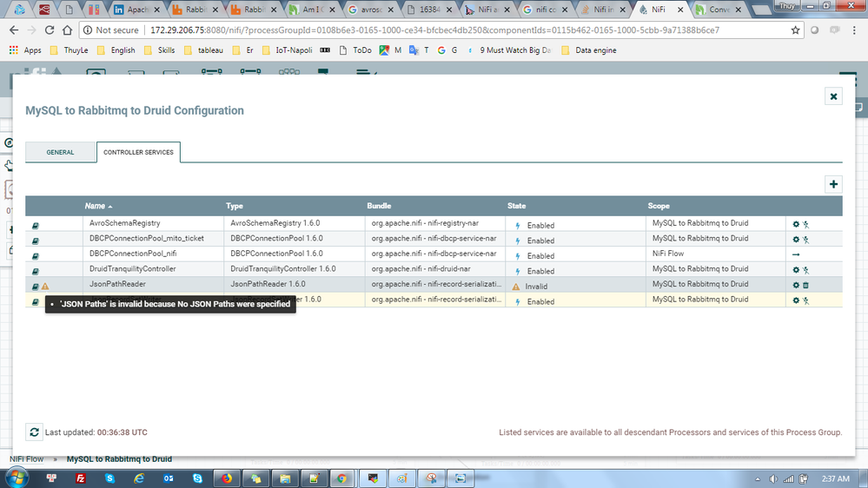Open FileZilla from the taskbar
The height and width of the screenshot is (488, 868).
coord(80,478)
